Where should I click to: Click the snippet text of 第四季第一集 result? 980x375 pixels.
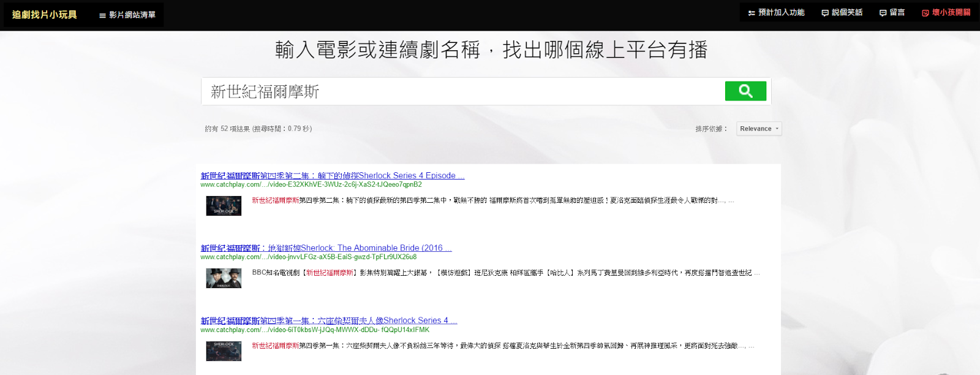coord(503,346)
